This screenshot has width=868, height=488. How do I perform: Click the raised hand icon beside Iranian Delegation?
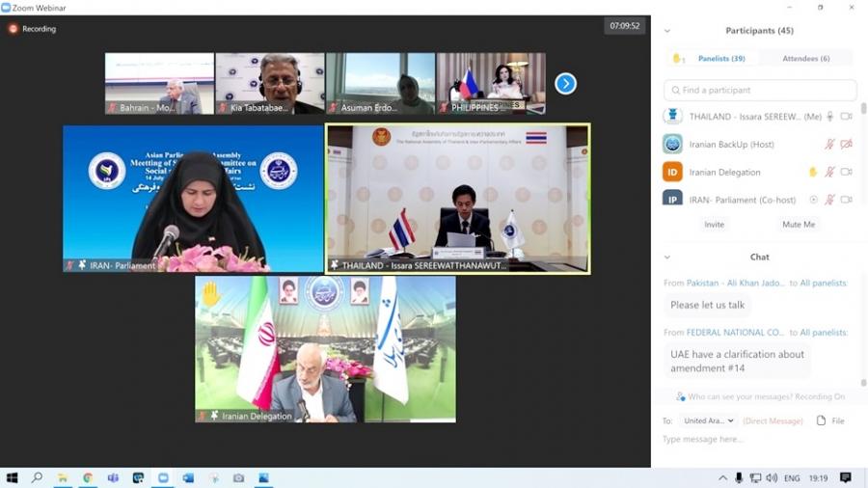point(813,172)
